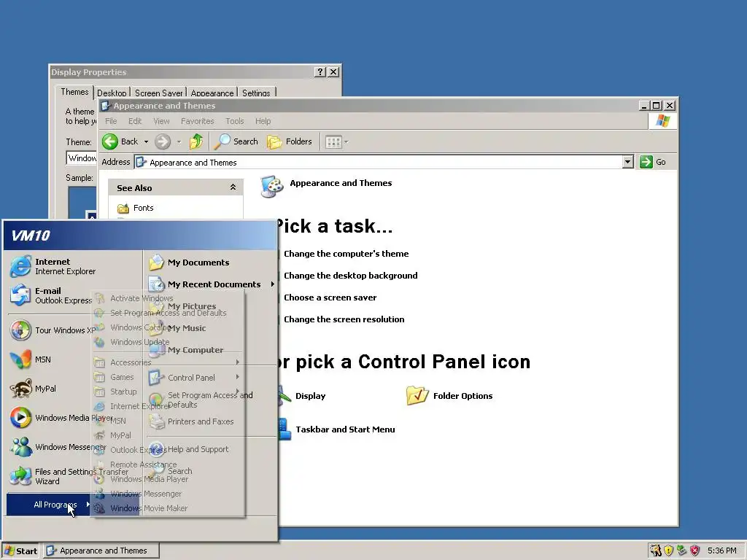Image resolution: width=747 pixels, height=560 pixels.
Task: Click the Start button
Action: (20, 551)
